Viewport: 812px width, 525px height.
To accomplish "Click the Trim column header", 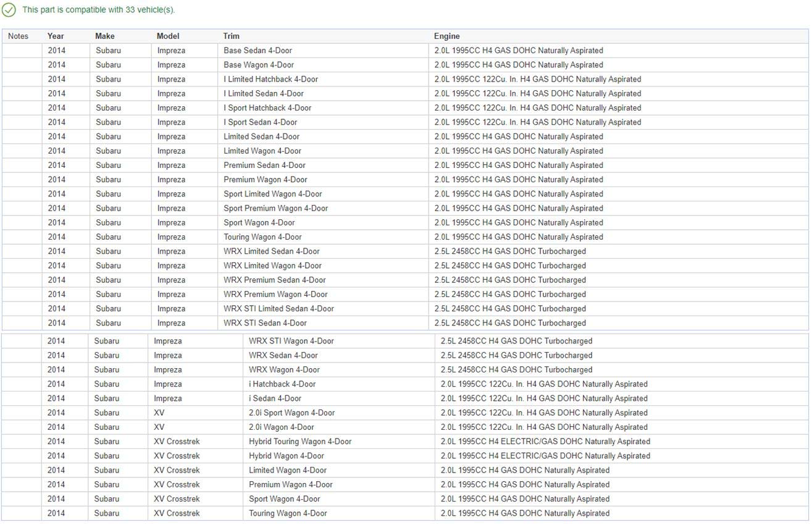I will (232, 36).
